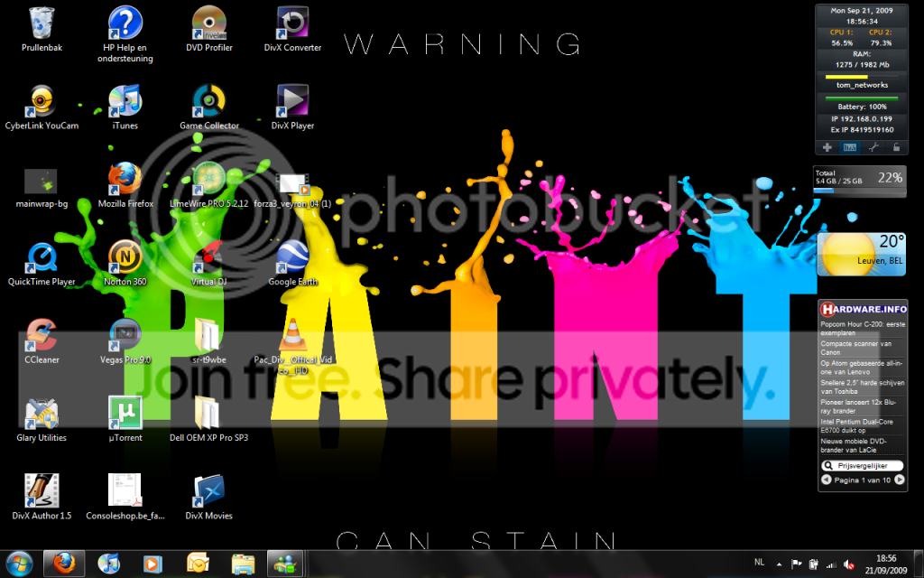Click the Prijsvergelijker search field
The height and width of the screenshot is (578, 924).
(862, 465)
